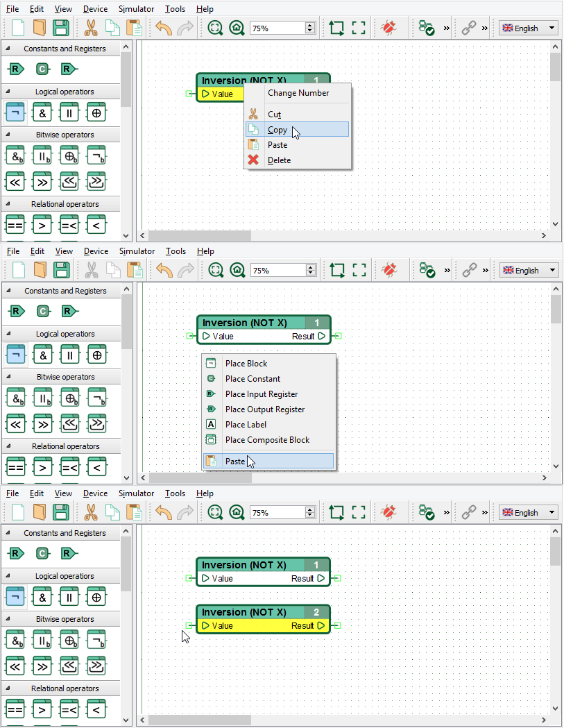The width and height of the screenshot is (564, 728).
Task: Click crop-to-scheme icon in middle window toolbar
Action: (337, 270)
